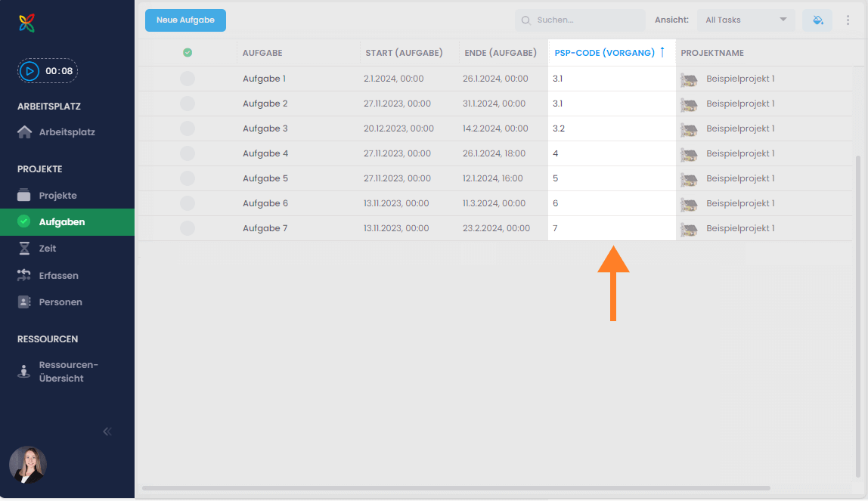Viewport: 868px width, 501px height.
Task: Click project icon in Aufgabe 6 row
Action: pos(690,204)
